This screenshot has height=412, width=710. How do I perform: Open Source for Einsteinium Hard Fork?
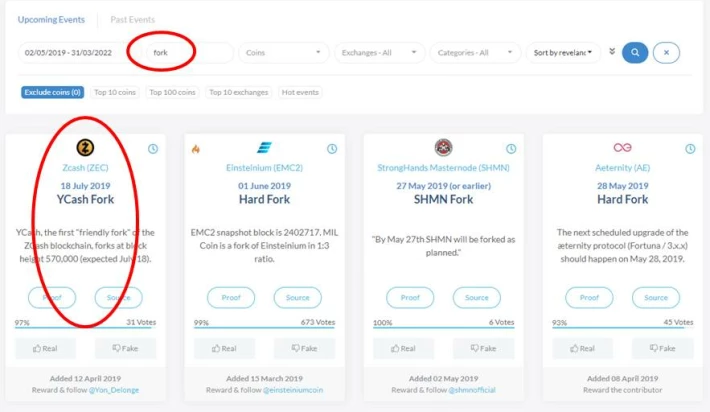[297, 297]
